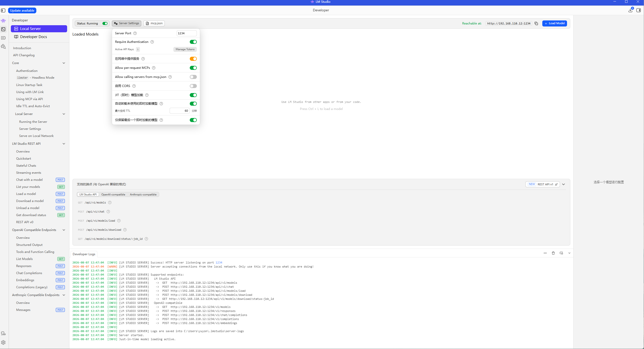Show info for POST /api/v1/models/load endpoint

119,221
